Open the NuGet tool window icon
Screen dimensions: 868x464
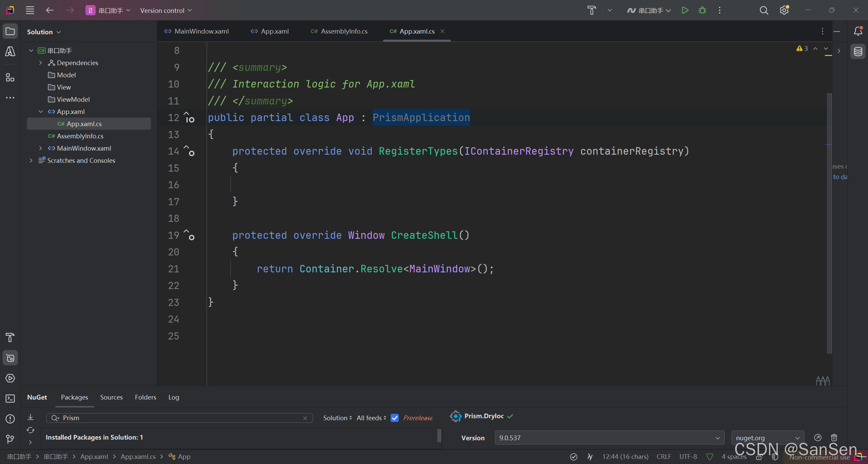10,358
